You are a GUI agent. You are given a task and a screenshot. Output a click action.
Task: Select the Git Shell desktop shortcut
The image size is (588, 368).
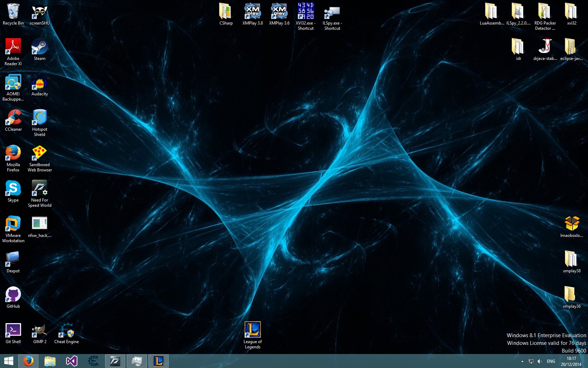tap(13, 333)
